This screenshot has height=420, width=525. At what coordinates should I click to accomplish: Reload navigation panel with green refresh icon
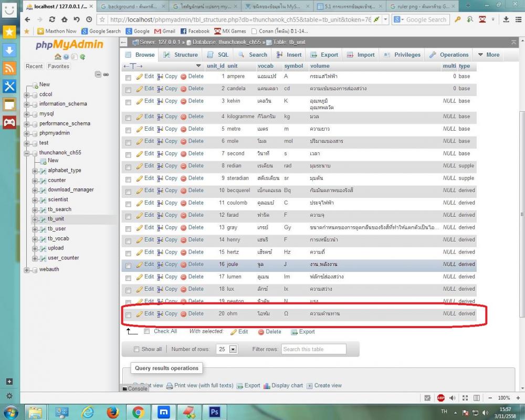coord(82,57)
